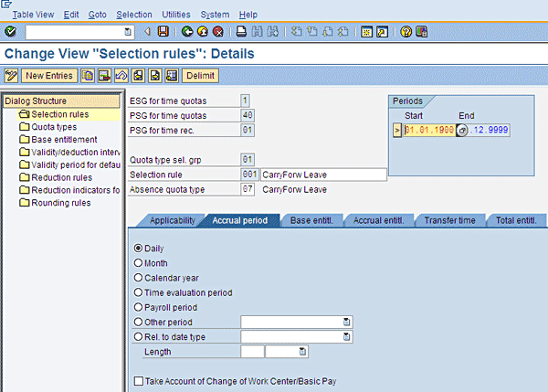Switch to the Transfer time tab
548x392 pixels.
(x=449, y=220)
